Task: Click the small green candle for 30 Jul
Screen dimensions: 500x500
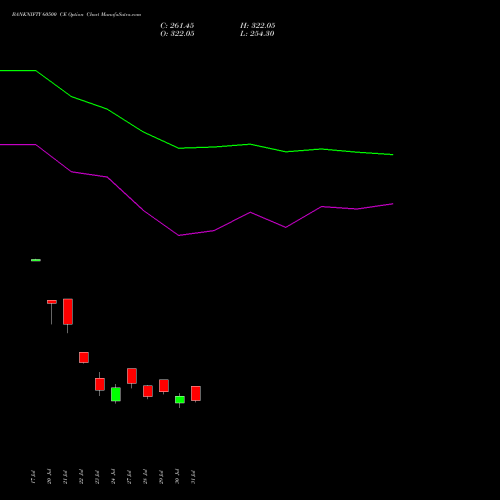Action: (x=180, y=399)
